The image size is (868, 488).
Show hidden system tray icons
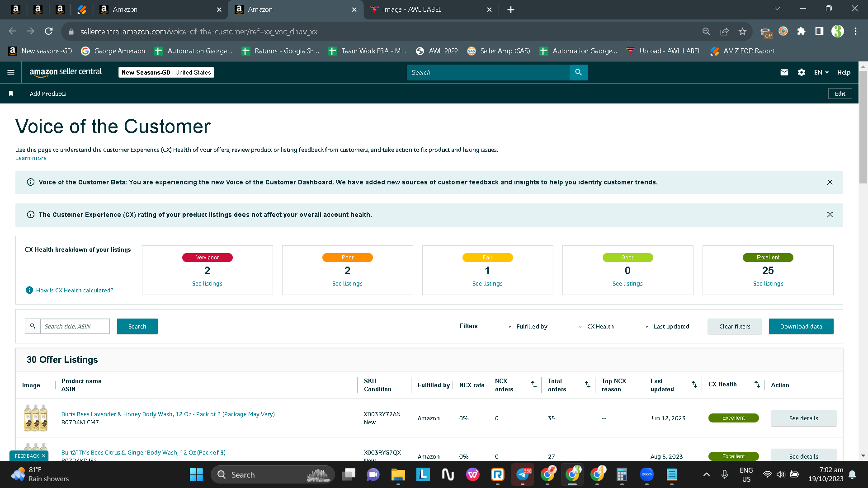[x=707, y=475]
